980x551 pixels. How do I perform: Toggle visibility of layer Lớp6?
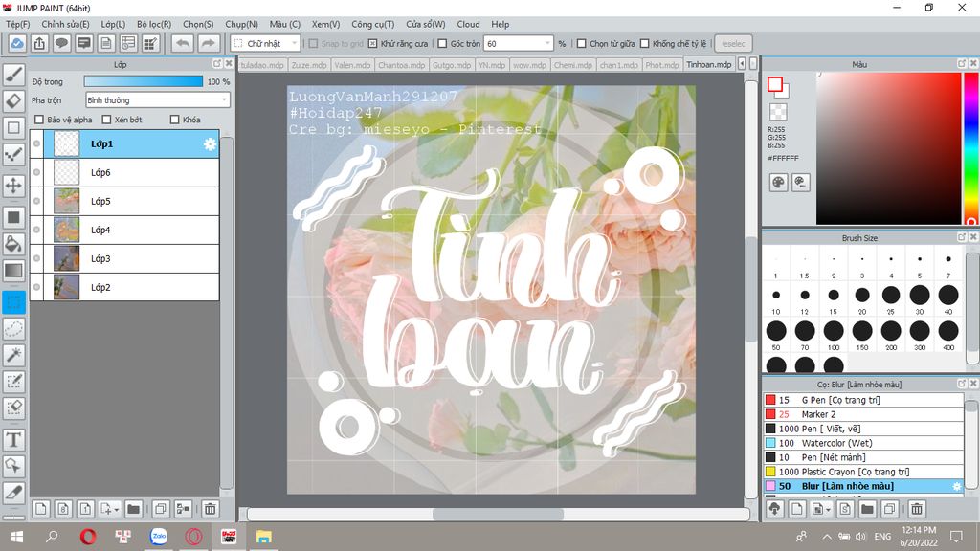[x=37, y=172]
